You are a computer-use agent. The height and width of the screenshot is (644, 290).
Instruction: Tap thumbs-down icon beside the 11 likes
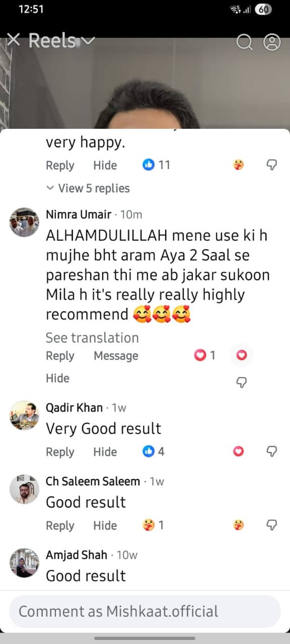[x=272, y=165]
